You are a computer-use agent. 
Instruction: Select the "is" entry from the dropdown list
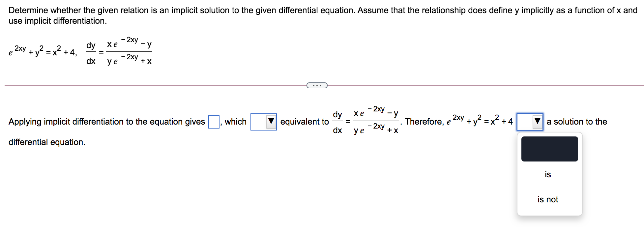coord(548,174)
